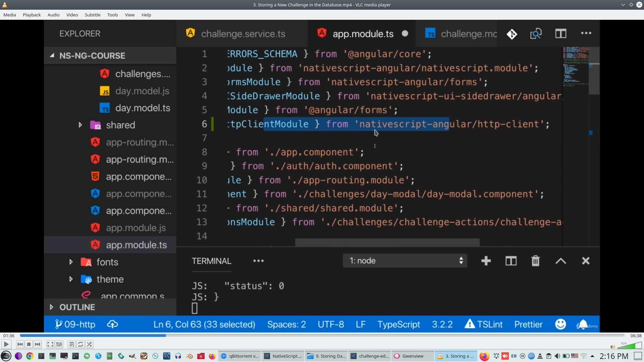Toggle loop repeat mode

coord(80,344)
